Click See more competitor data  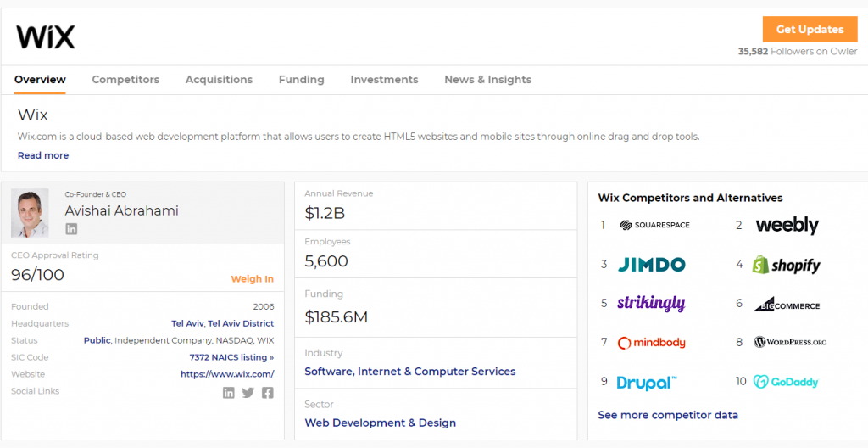click(x=668, y=415)
